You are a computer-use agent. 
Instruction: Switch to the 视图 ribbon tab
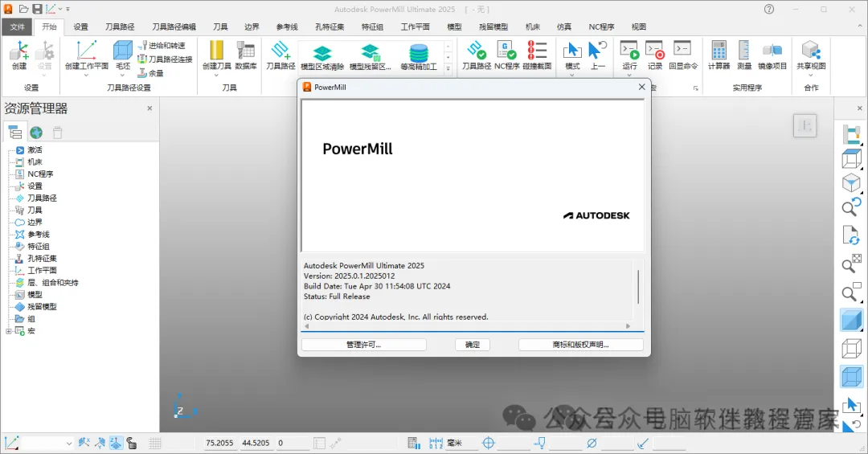pos(639,27)
